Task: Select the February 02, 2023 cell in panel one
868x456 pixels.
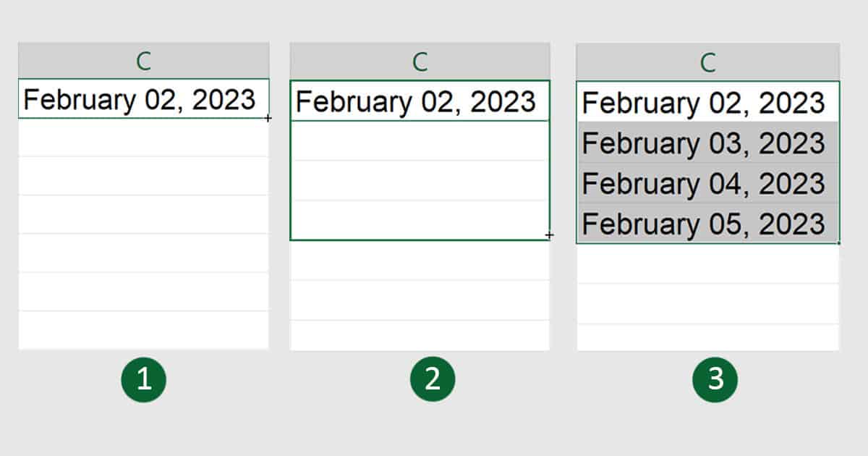Action: pyautogui.click(x=143, y=99)
